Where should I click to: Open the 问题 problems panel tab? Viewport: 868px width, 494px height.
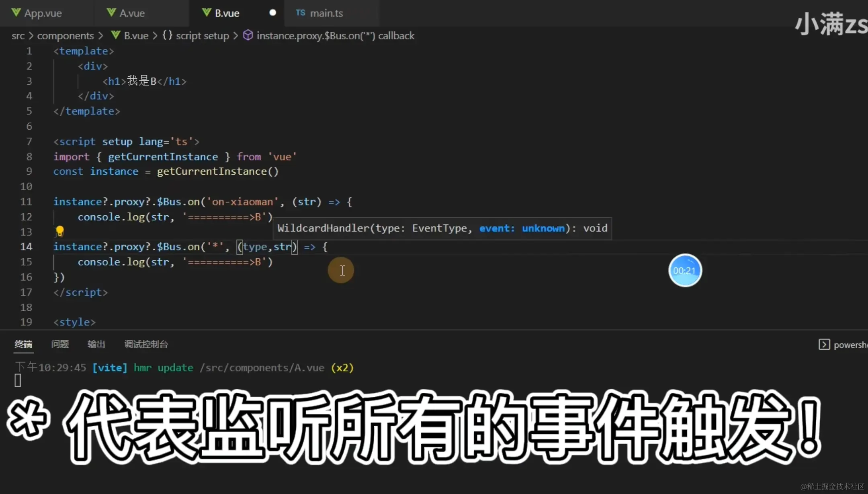point(60,344)
